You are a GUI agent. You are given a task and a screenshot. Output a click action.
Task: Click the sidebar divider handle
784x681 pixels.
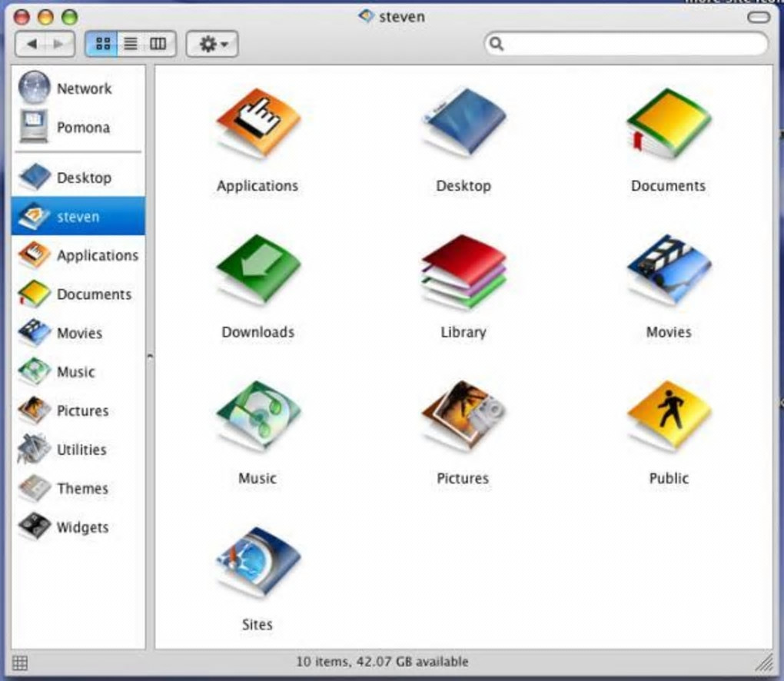(x=150, y=357)
